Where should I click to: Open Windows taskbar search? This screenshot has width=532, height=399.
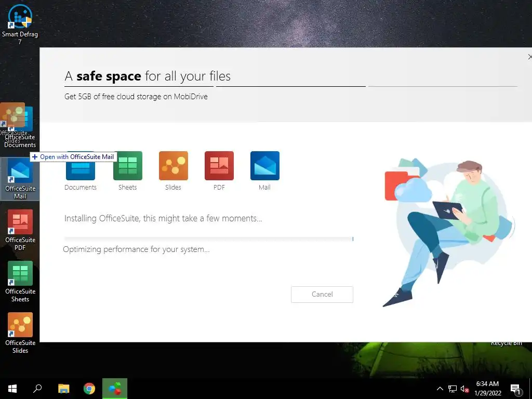pyautogui.click(x=37, y=389)
